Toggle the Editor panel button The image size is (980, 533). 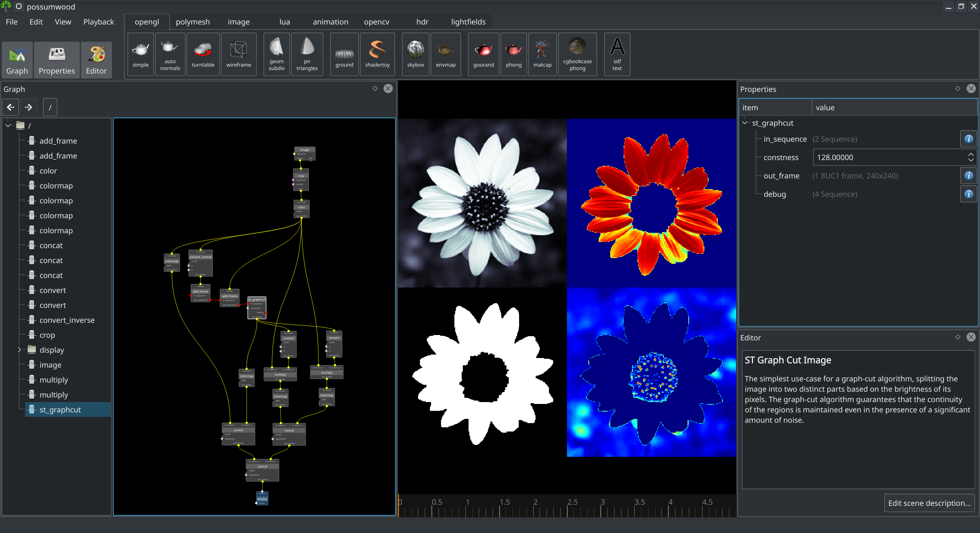coord(96,60)
